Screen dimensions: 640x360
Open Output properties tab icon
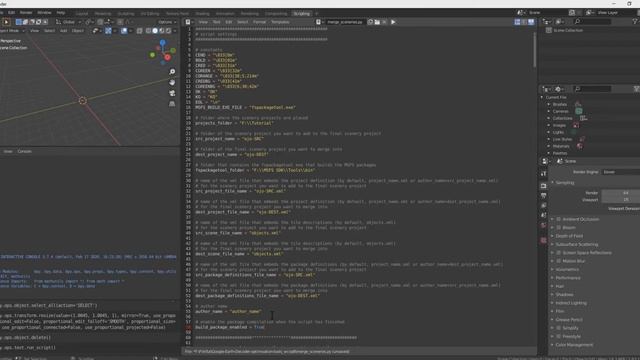543,196
